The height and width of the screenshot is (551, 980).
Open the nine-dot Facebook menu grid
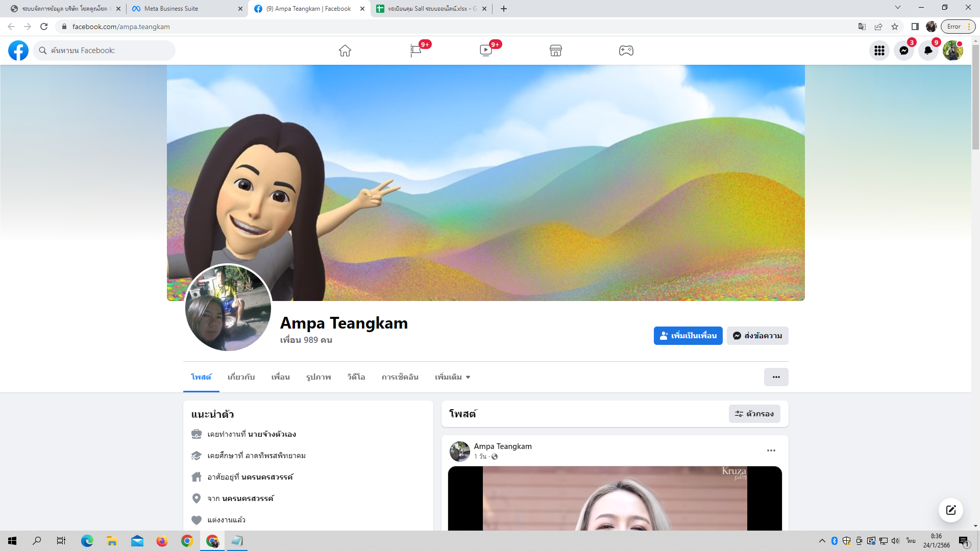point(879,51)
